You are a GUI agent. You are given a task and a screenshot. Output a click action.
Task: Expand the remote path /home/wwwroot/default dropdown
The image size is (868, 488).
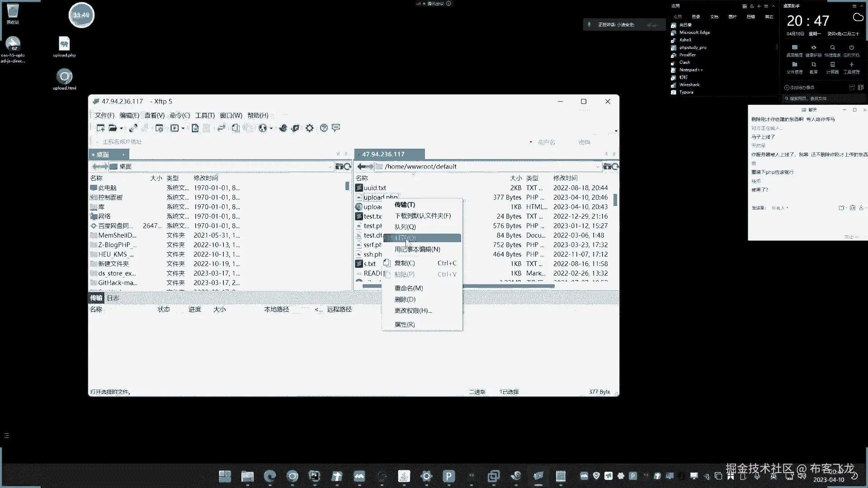pyautogui.click(x=597, y=167)
